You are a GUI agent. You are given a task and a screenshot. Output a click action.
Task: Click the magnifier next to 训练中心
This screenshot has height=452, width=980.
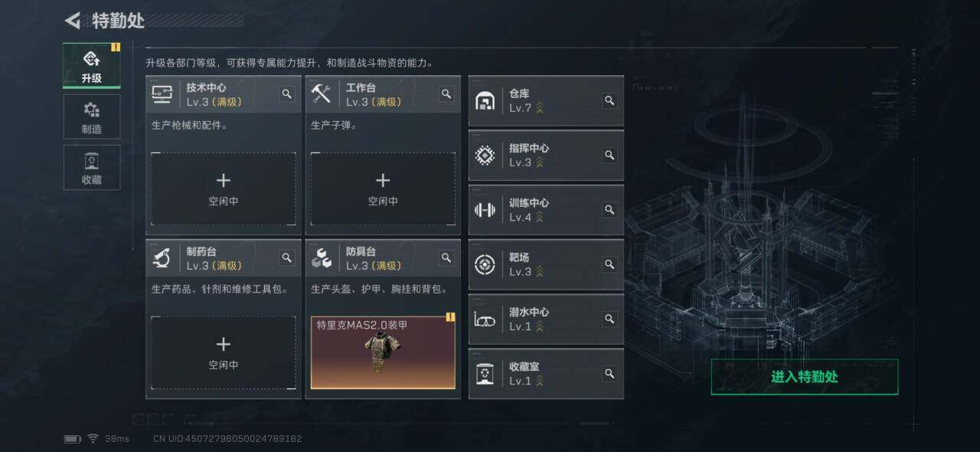(609, 209)
